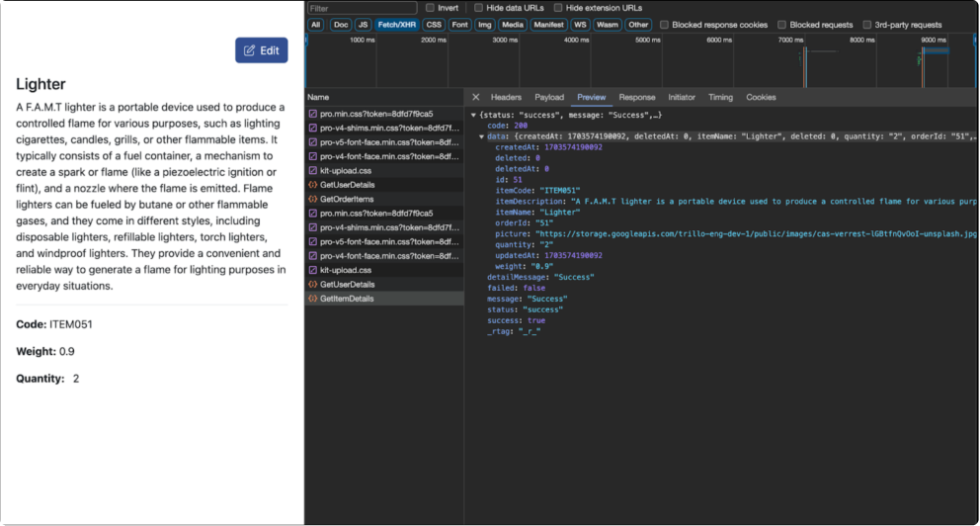Click the weight "0.9" value in preview
This screenshot has width=980, height=526.
point(542,266)
